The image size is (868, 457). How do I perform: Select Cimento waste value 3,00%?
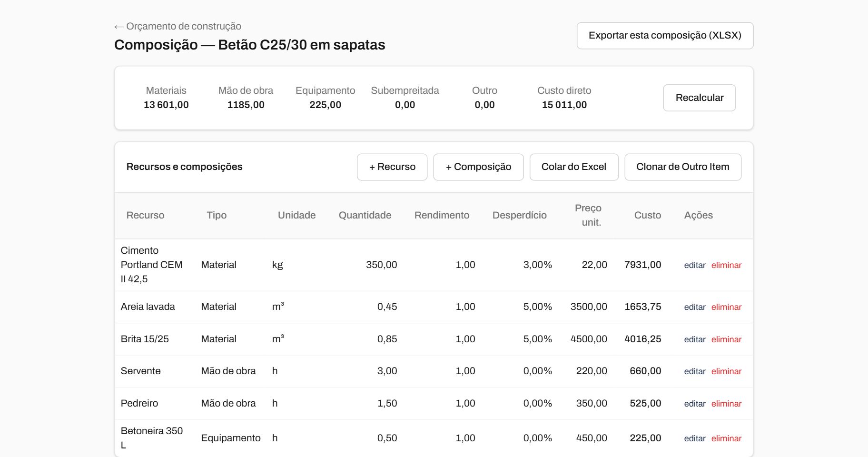click(538, 265)
